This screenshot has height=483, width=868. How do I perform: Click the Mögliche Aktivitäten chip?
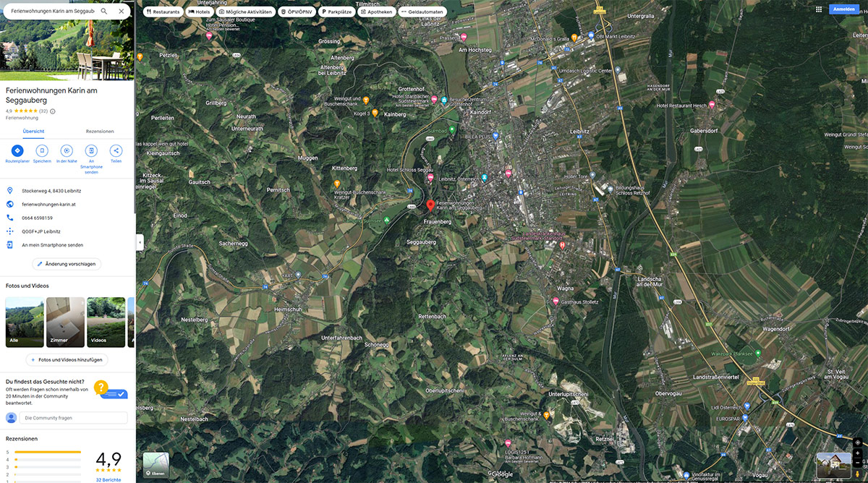[245, 12]
